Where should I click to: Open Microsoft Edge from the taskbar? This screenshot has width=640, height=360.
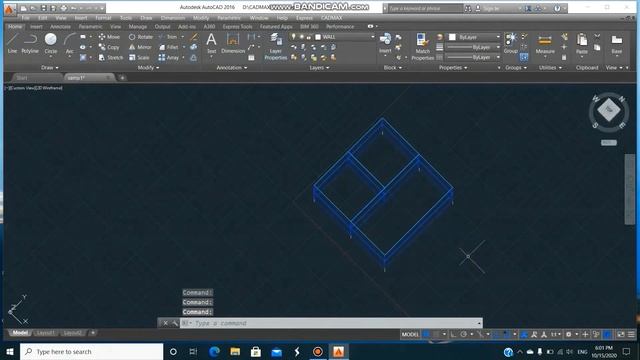pyautogui.click(x=214, y=351)
